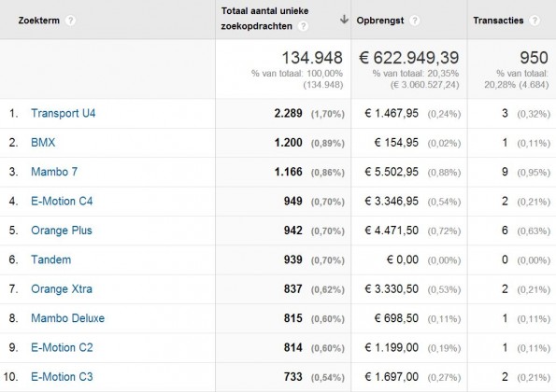The width and height of the screenshot is (556, 392).
Task: Sort by Totaal aantal unieke zoekopdrachten
Action: [264, 19]
